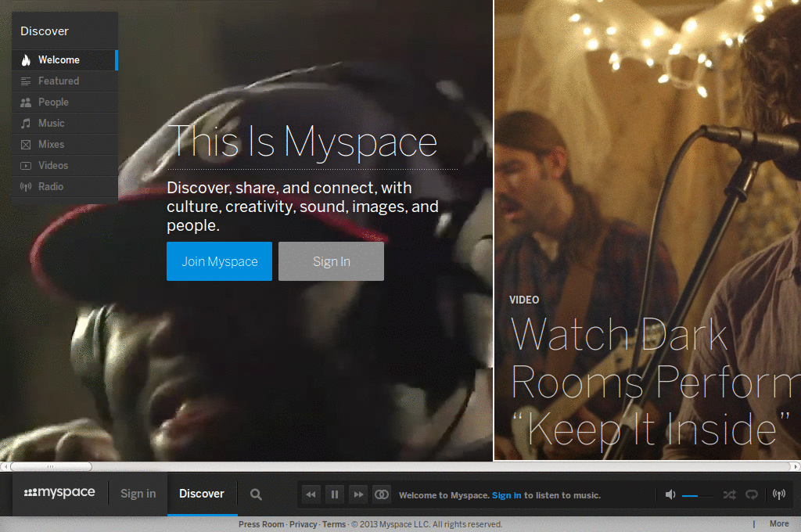Click the Join Myspace button
The image size is (801, 532).
point(219,261)
